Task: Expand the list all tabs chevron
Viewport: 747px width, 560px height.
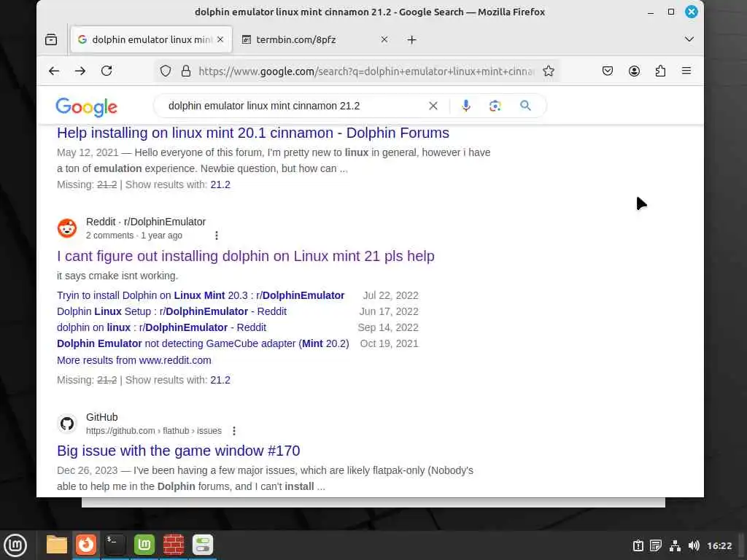Action: click(689, 39)
